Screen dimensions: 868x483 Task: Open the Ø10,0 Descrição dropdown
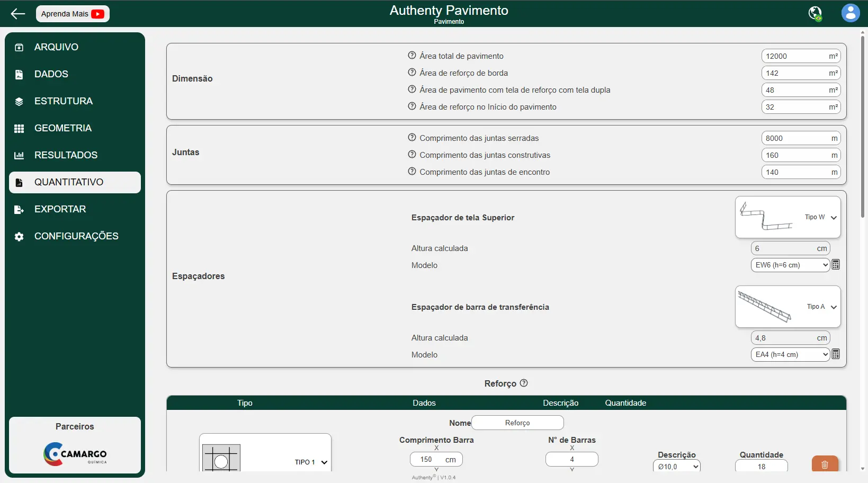tap(677, 467)
